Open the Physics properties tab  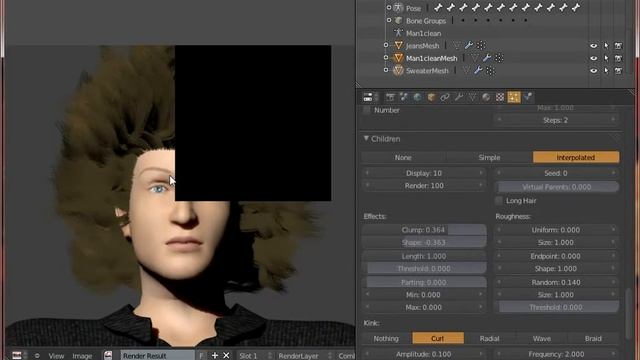click(x=528, y=97)
